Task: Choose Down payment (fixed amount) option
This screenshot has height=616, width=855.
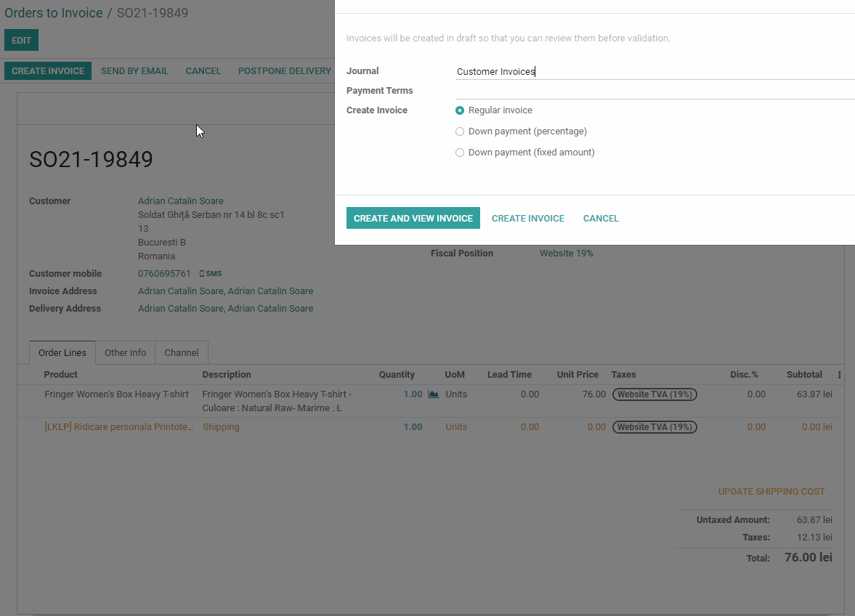Action: click(x=460, y=153)
